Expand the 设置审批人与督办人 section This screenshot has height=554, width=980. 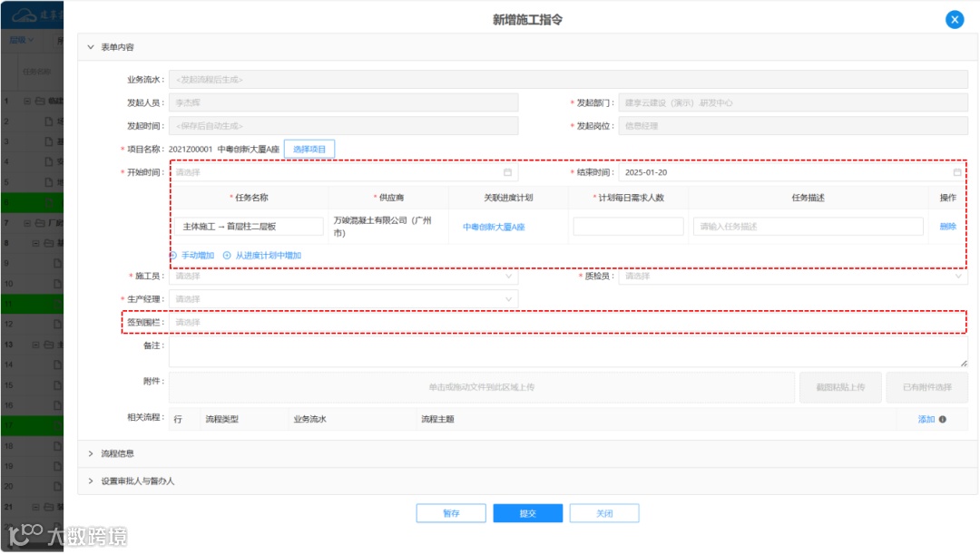click(x=91, y=481)
